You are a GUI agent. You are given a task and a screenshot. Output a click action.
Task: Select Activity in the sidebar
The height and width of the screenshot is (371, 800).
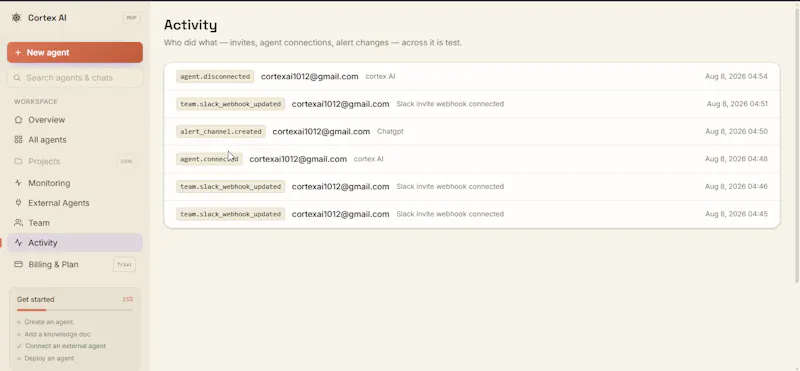point(75,243)
